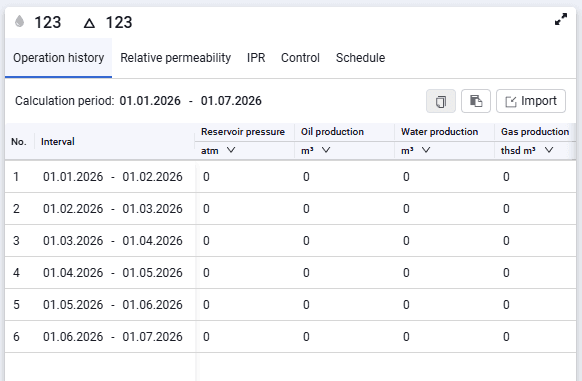This screenshot has height=381, width=582.
Task: Open the m³ unit dropdown for Water production
Action: click(x=416, y=150)
